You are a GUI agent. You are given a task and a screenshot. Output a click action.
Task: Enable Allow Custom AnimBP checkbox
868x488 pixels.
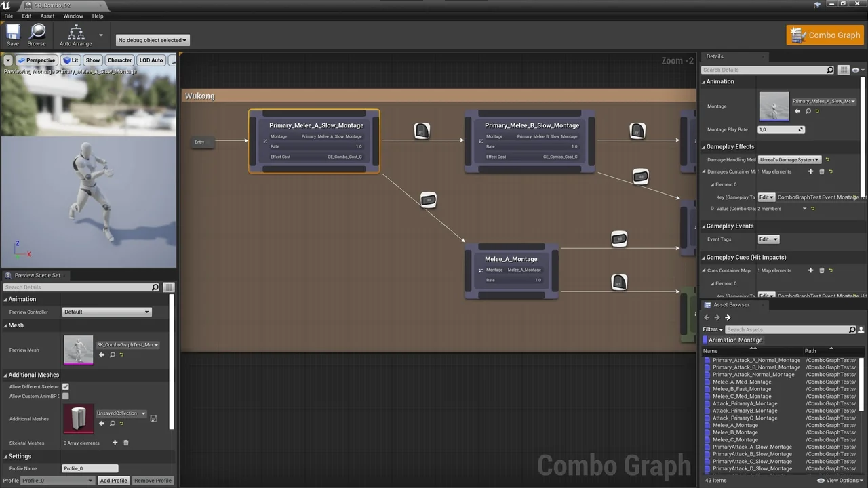pos(65,396)
